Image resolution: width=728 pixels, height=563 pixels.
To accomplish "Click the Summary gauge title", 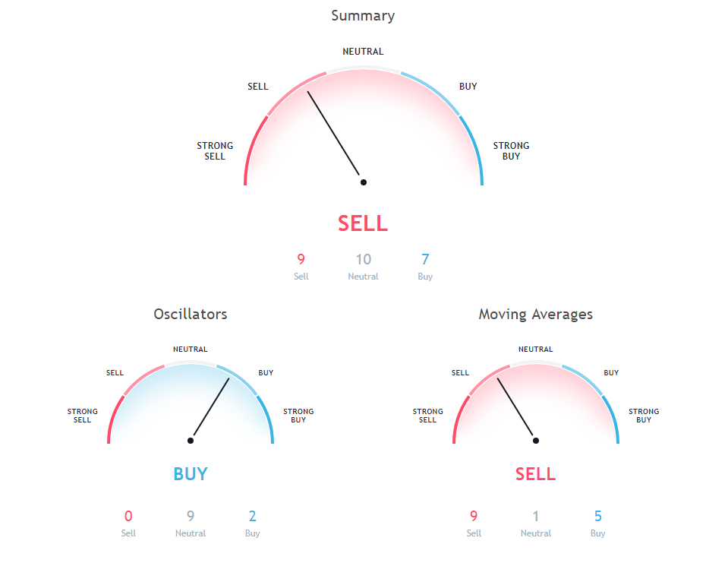I will [363, 15].
